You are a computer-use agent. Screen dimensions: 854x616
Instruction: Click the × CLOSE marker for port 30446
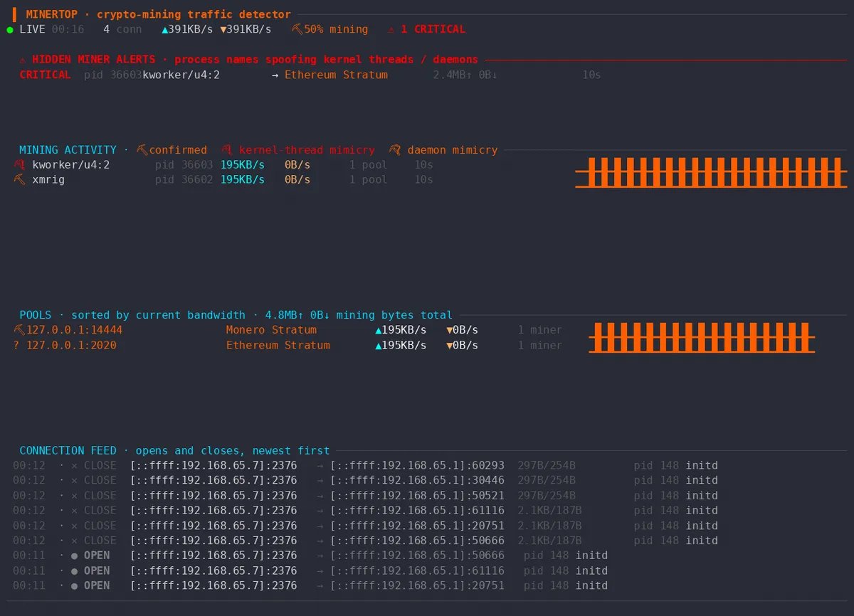(93, 480)
